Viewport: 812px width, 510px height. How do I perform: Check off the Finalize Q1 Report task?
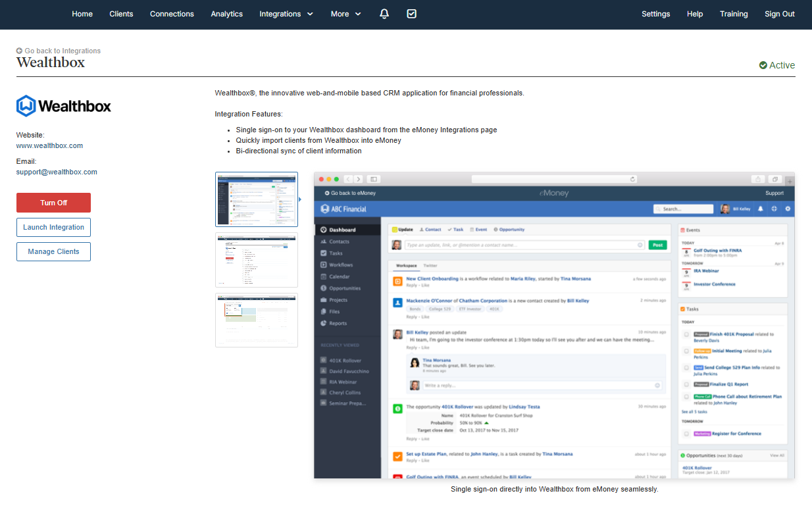coord(686,384)
